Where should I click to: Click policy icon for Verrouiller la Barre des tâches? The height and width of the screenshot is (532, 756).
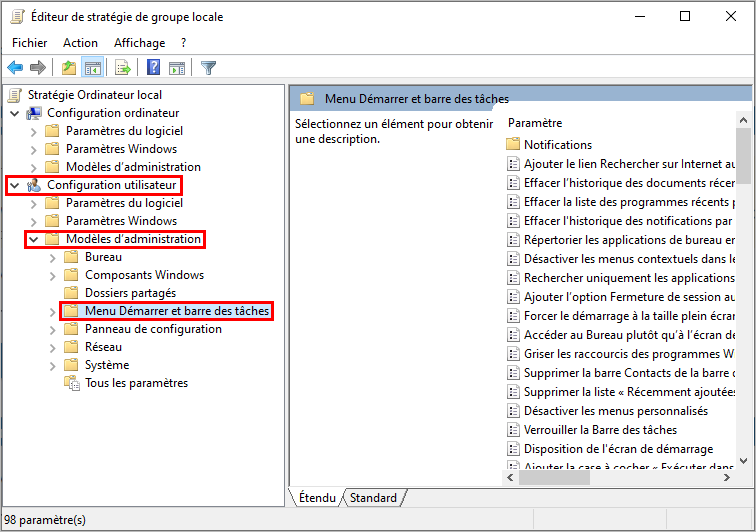pos(513,430)
